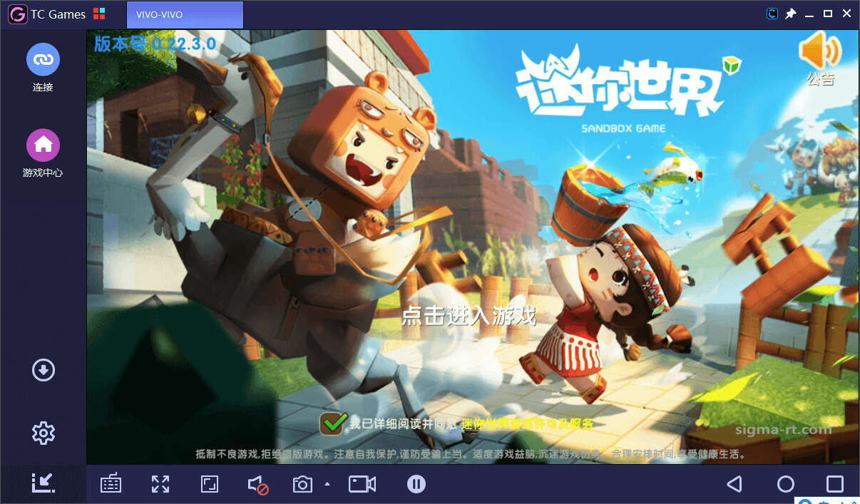Click the window resize square icon
Viewport: 860px width, 504px height.
pos(209,484)
